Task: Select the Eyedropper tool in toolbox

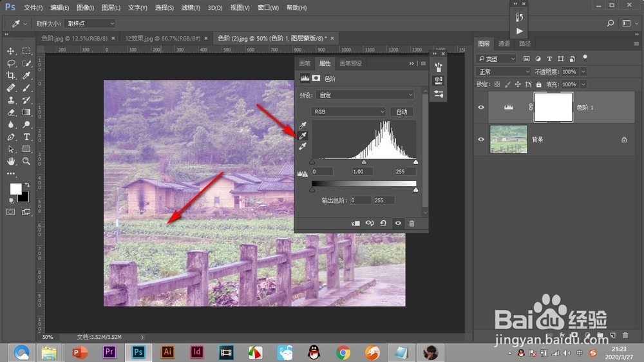Action: coord(26,75)
